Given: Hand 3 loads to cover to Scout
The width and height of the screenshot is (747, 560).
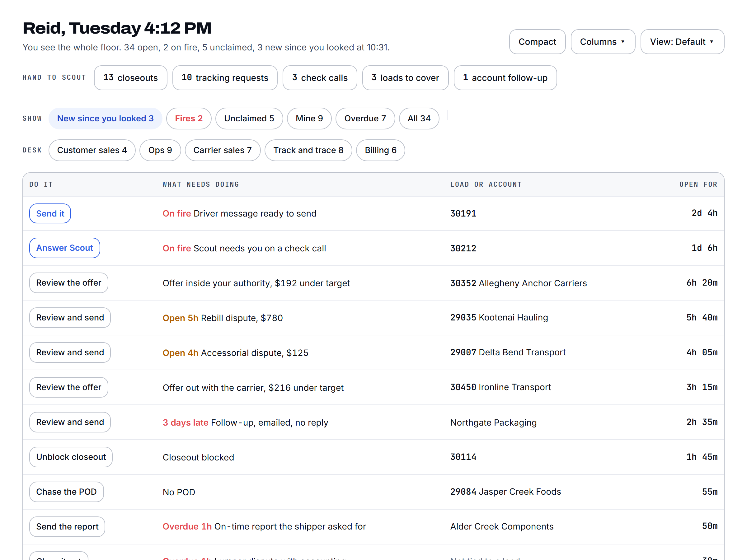Looking at the screenshot, I should (405, 78).
